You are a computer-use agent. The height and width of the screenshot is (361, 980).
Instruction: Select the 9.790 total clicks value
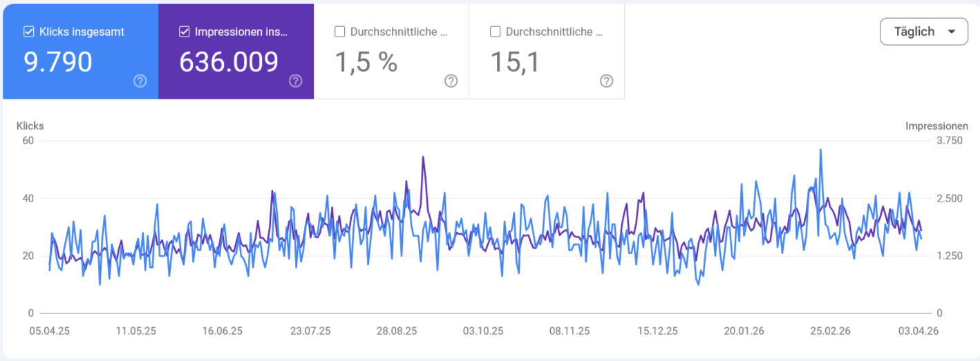pos(58,63)
